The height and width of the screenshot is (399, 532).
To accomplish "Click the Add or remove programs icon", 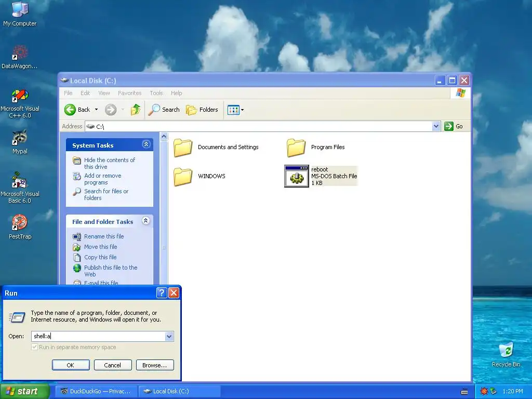I will 77,176.
